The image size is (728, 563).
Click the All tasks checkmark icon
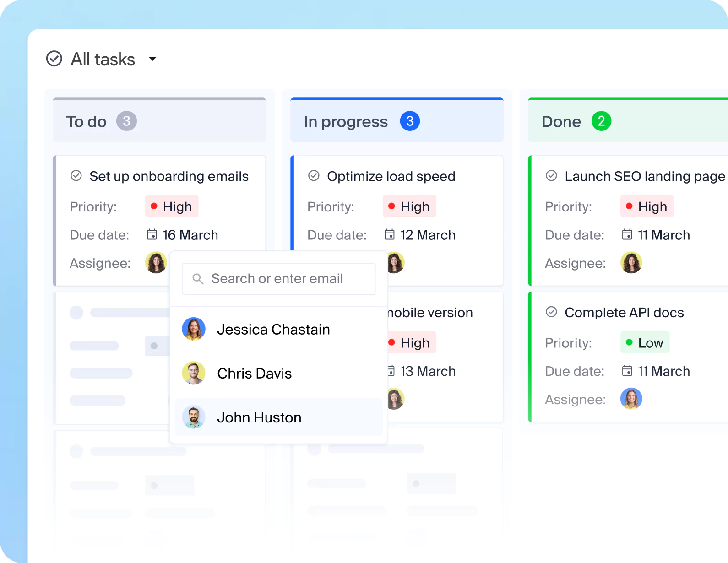[x=54, y=59]
